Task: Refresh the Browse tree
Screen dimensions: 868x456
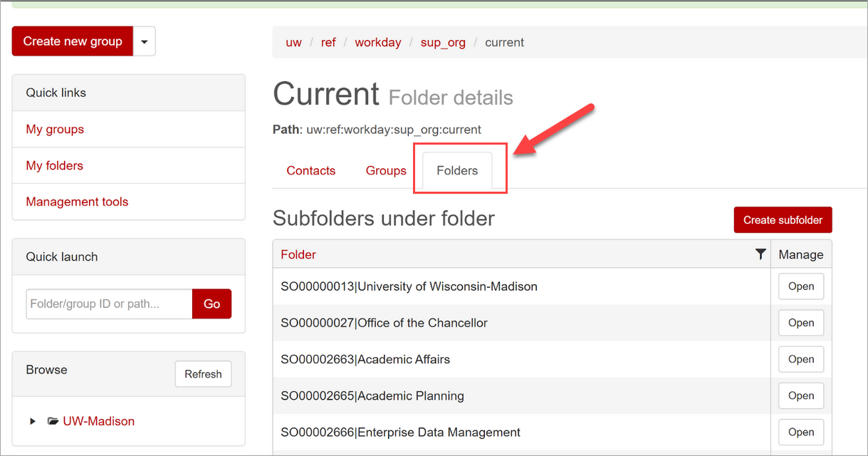Action: (203, 374)
